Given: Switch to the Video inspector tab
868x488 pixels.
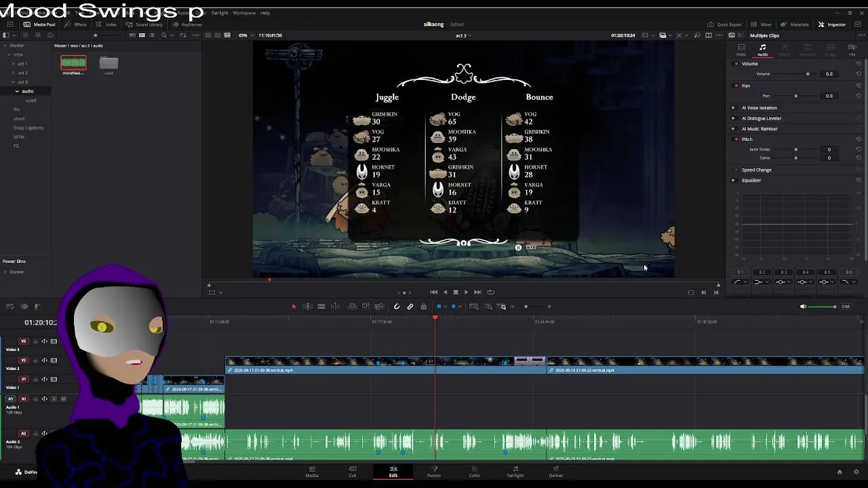Looking at the screenshot, I should tap(741, 49).
